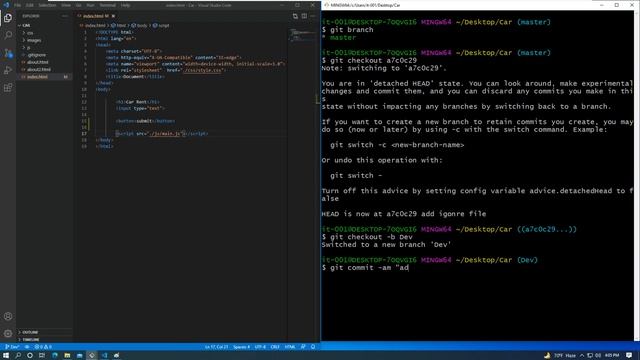This screenshot has width=640, height=360.
Task: Open the View menu in VS Code
Action: coord(66,5)
